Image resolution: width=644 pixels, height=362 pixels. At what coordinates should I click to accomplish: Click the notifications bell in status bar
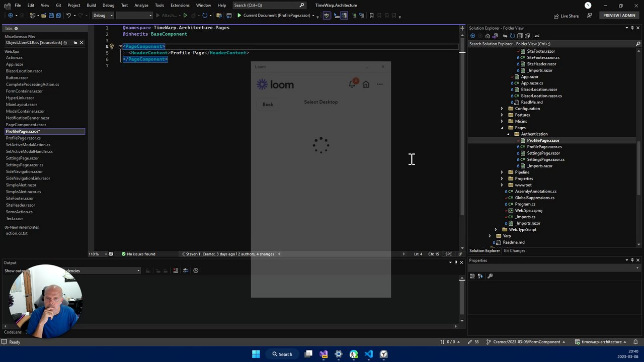[635, 342]
